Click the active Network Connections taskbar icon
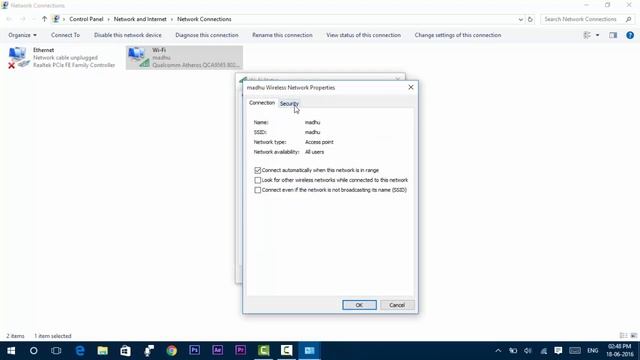 point(310,350)
